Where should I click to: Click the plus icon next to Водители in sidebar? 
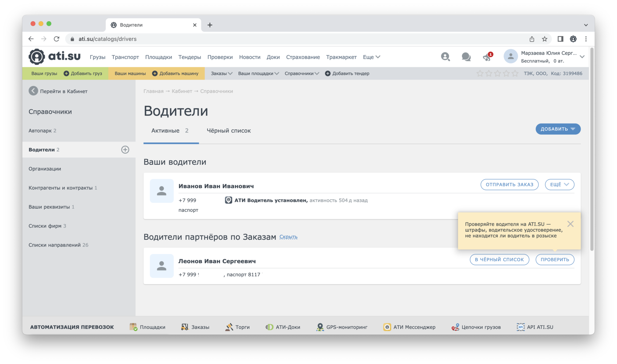click(125, 150)
